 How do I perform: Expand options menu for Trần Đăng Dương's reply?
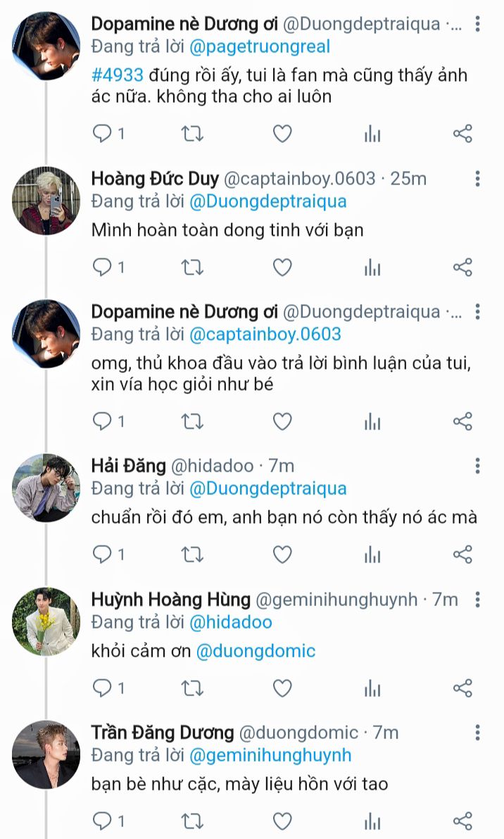click(478, 732)
